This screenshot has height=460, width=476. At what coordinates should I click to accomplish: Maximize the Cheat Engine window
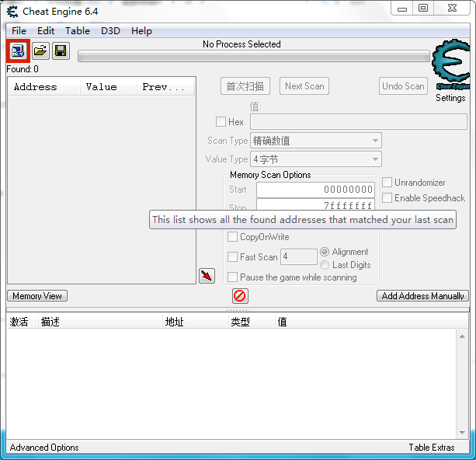423,9
